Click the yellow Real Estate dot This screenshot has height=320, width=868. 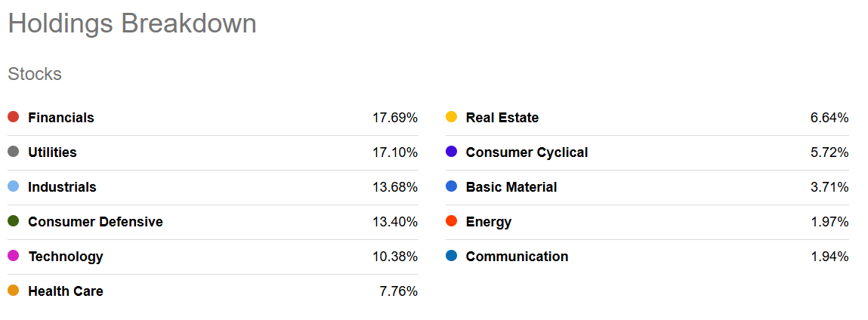tap(451, 117)
